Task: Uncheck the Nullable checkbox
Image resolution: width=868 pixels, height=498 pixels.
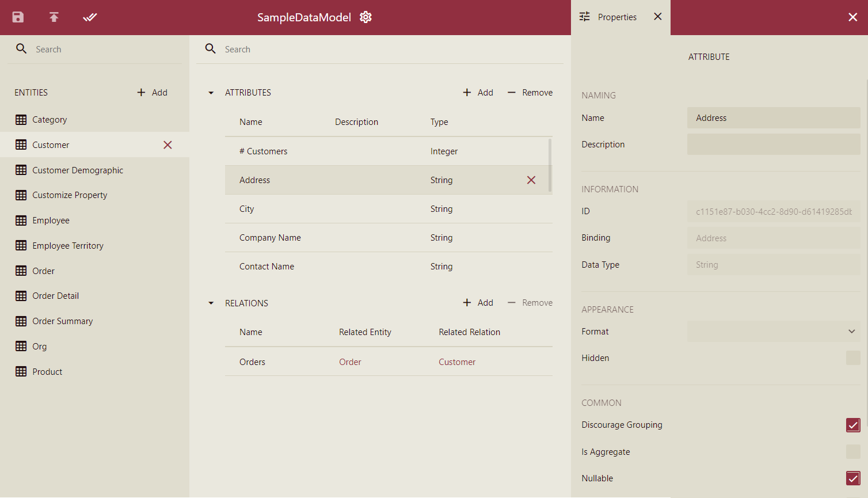Action: click(x=852, y=478)
